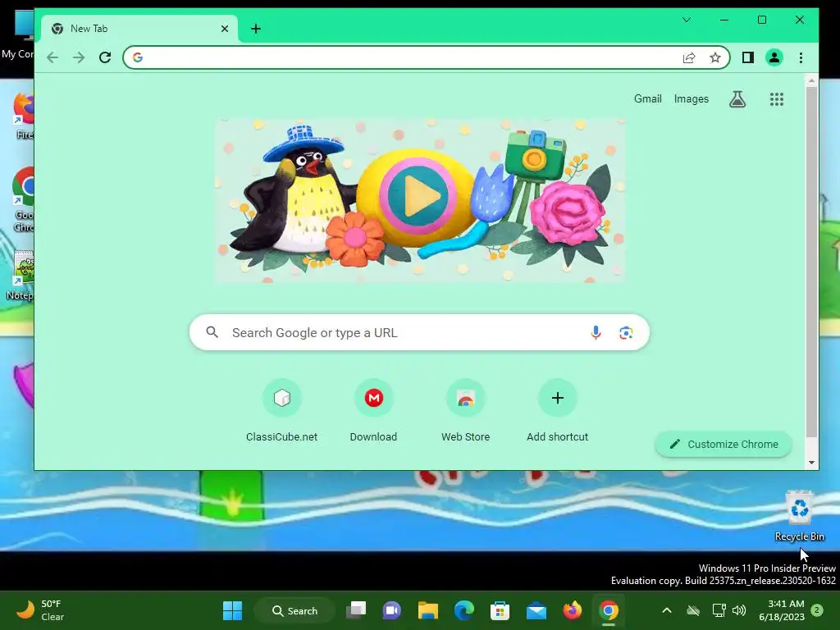Click the page scrollbar down arrow
840x630 pixels.
pyautogui.click(x=811, y=463)
